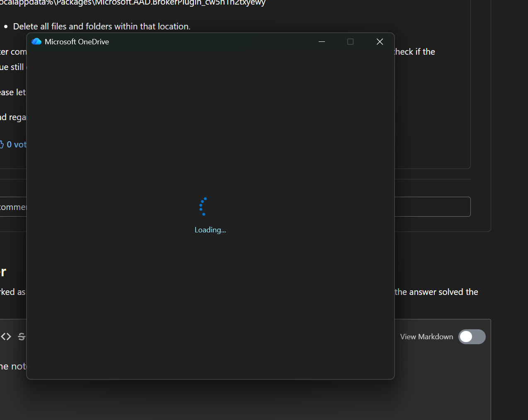Click the "Loading..." text in OneDrive
The image size is (528, 420).
click(210, 230)
